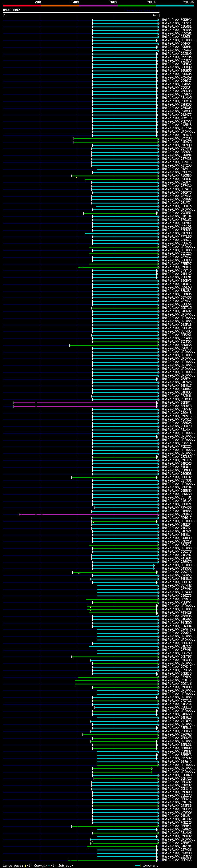This screenshot has height=868, width=197.
Task: Open hit UniRef100_A9RHN4
Action: point(177,47)
